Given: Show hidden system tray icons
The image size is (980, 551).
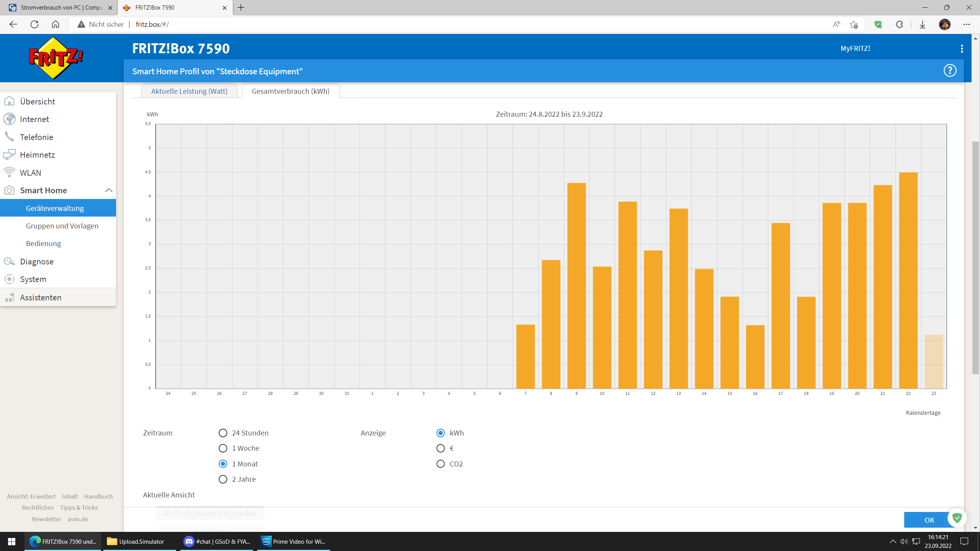Looking at the screenshot, I should tap(893, 541).
